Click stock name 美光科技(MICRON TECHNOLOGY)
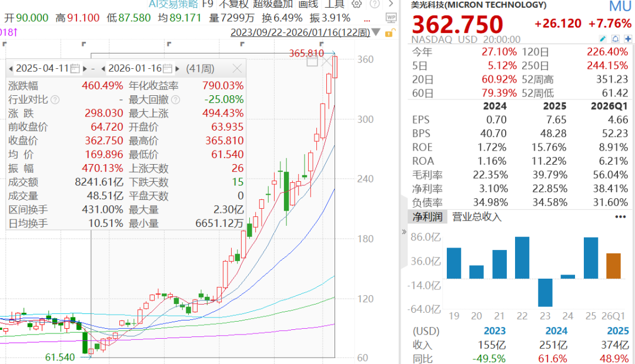Screen dimensions: 635x364 tap(479, 5)
